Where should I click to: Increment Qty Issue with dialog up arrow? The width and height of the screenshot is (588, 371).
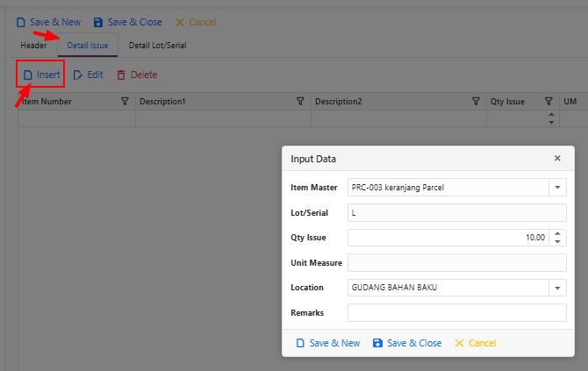pos(557,233)
